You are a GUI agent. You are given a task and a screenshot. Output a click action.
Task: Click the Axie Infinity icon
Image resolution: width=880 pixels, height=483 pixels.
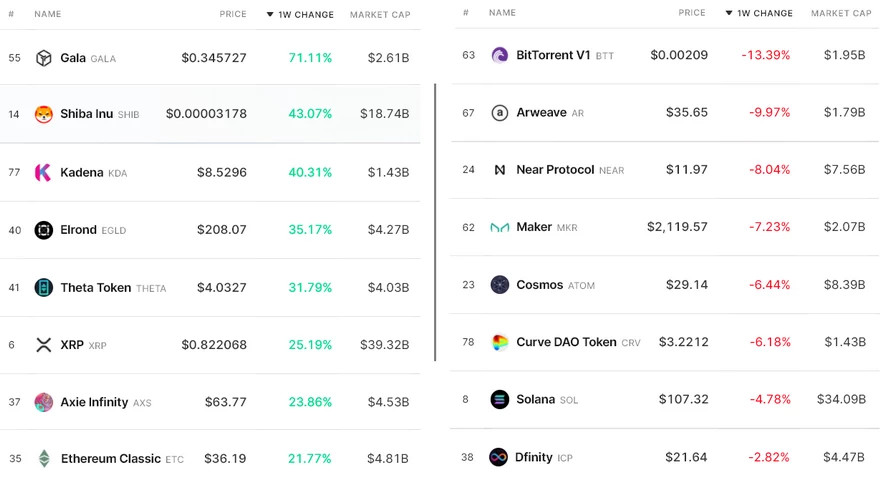pos(43,402)
